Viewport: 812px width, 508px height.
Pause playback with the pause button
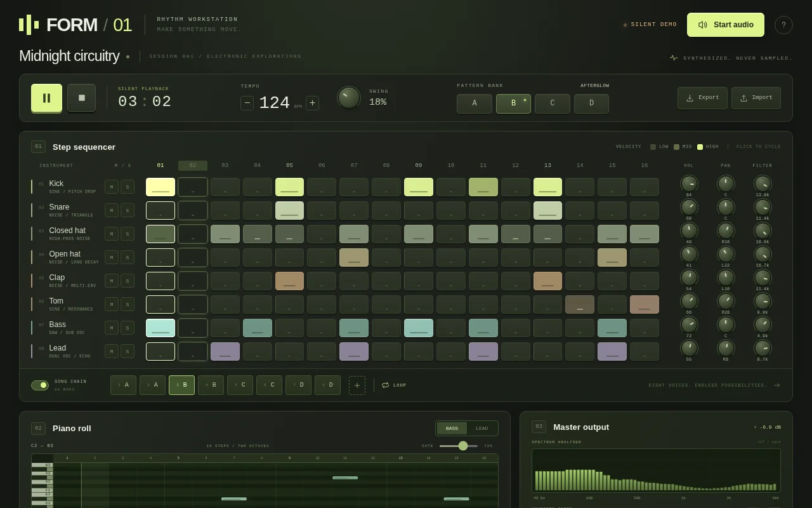46,98
